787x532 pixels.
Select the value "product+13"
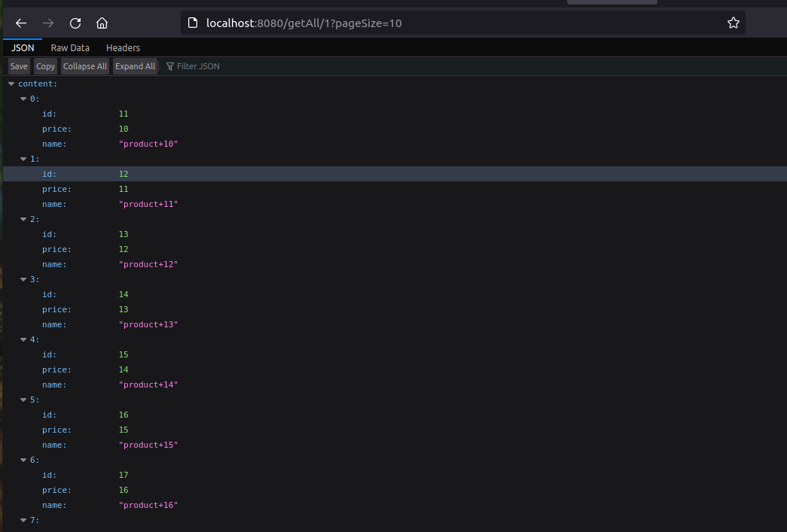coord(148,324)
